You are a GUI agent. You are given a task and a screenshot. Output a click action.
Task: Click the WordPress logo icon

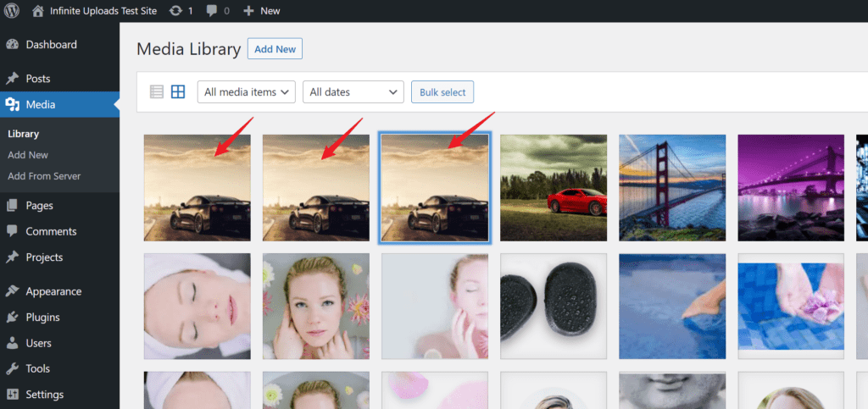11,11
